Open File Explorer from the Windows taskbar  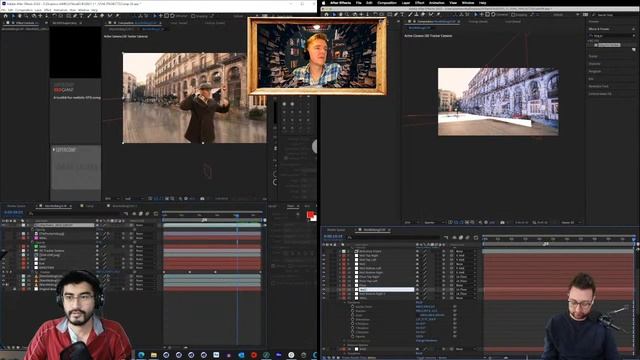pyautogui.click(x=153, y=355)
